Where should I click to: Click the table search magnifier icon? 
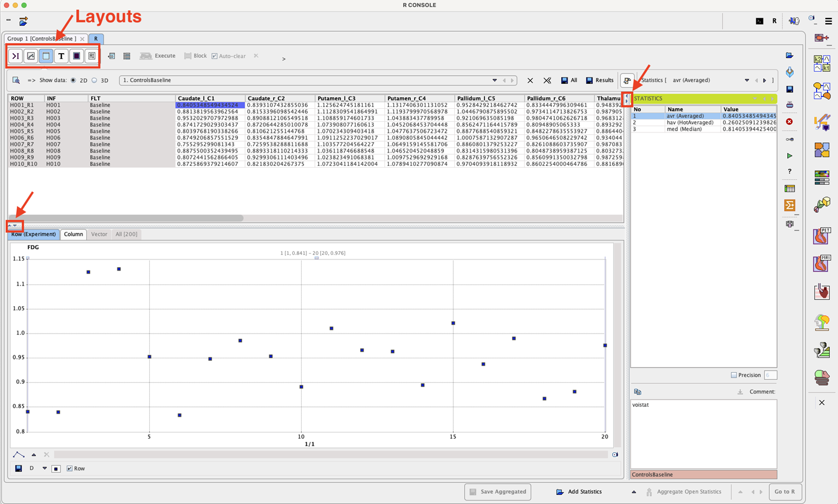16,80
